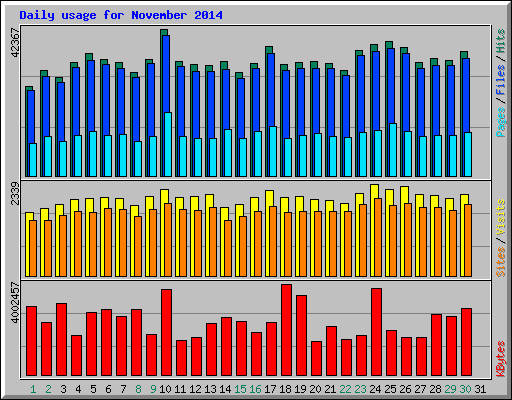The width and height of the screenshot is (512, 400).
Task: Select day label 3 on the axis
Action: (63, 389)
